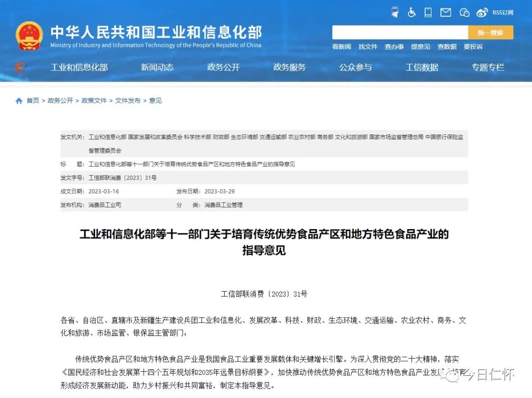This screenshot has width=532, height=398.
Task: Click the red 'e' icon in navigation bar
Action: coord(20,67)
